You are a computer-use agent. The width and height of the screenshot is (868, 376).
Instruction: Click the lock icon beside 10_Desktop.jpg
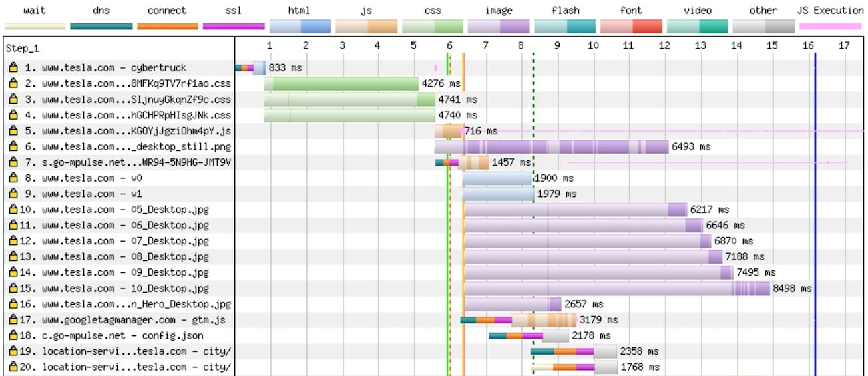pos(13,289)
